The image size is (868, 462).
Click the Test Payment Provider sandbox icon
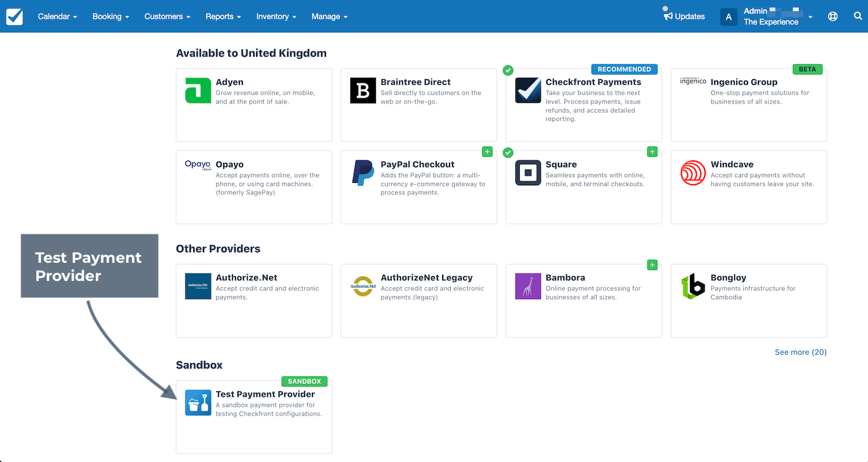[198, 403]
